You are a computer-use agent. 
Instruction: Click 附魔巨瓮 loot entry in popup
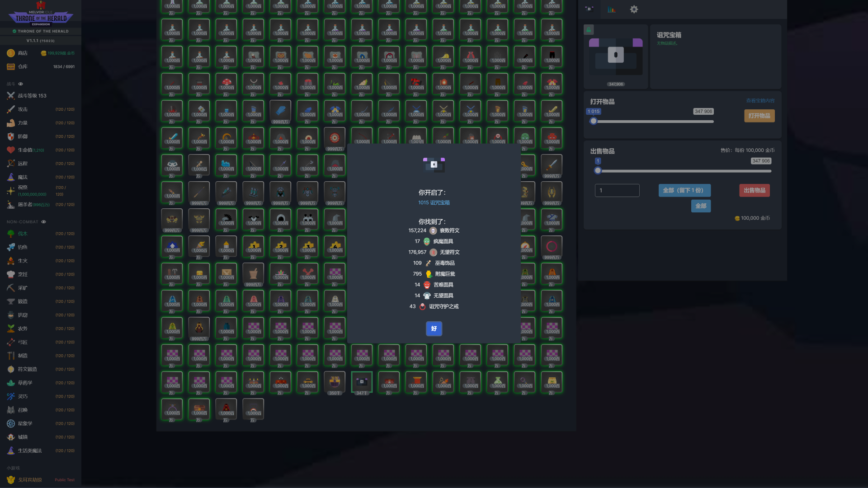[434, 274]
